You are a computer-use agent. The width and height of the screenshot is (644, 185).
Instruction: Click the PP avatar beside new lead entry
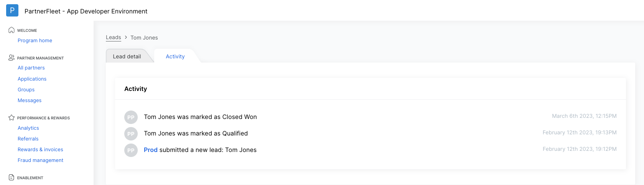tap(131, 150)
